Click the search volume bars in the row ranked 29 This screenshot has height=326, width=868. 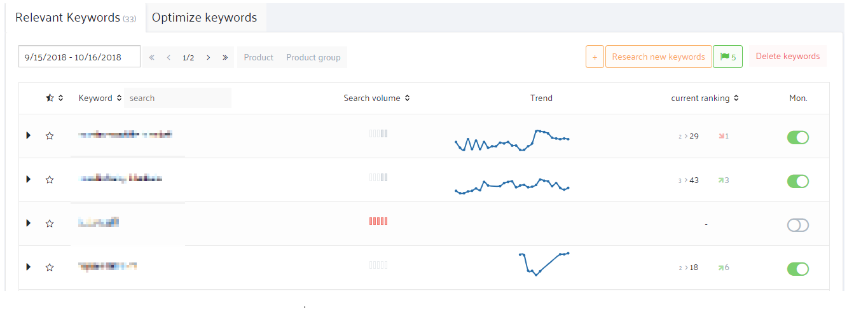(378, 133)
